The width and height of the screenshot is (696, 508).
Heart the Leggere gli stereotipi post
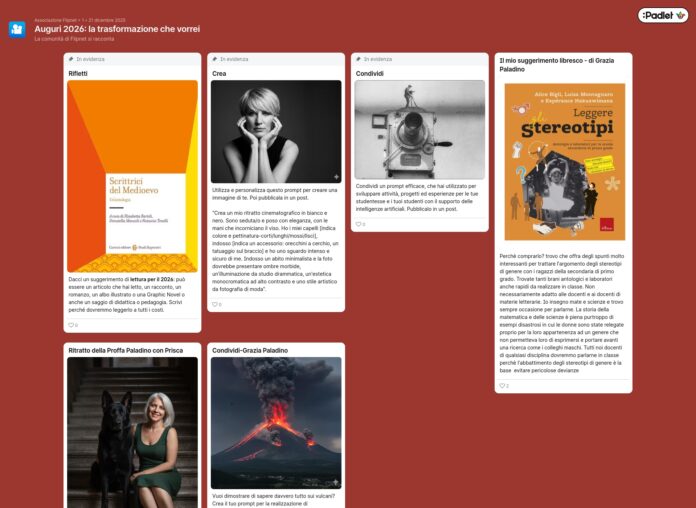502,385
